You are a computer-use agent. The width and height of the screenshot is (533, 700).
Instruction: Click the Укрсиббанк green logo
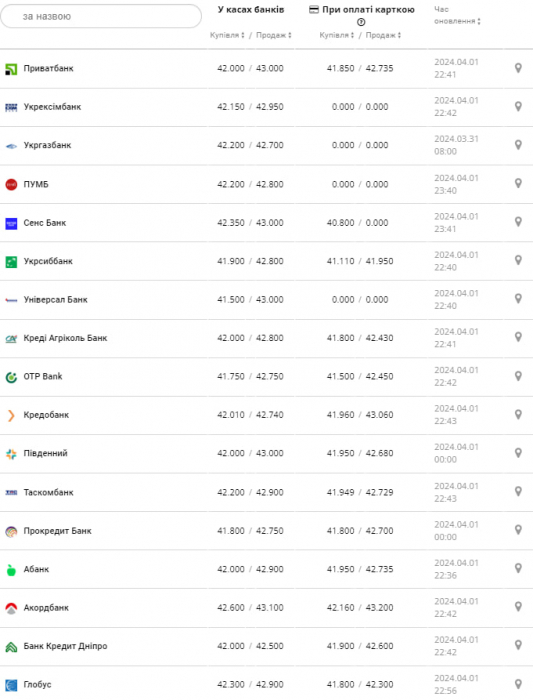click(x=11, y=262)
